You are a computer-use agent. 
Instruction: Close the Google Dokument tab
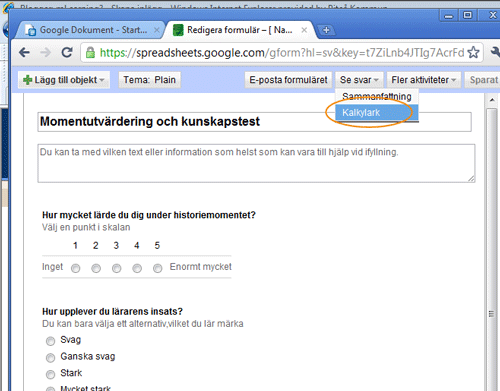[x=156, y=30]
